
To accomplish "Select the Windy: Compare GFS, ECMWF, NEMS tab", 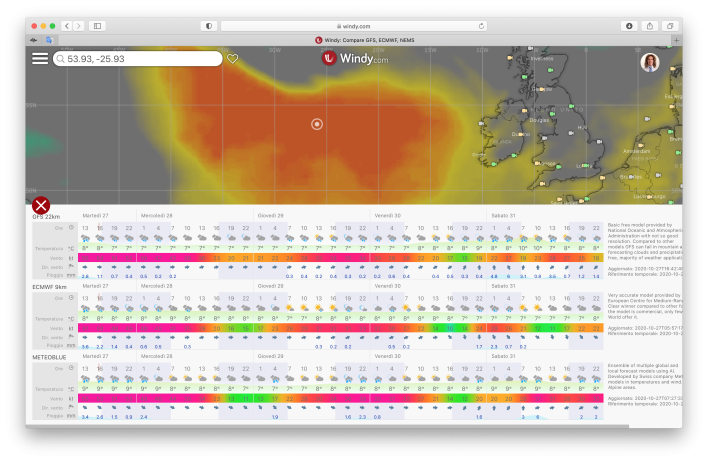I will click(365, 40).
